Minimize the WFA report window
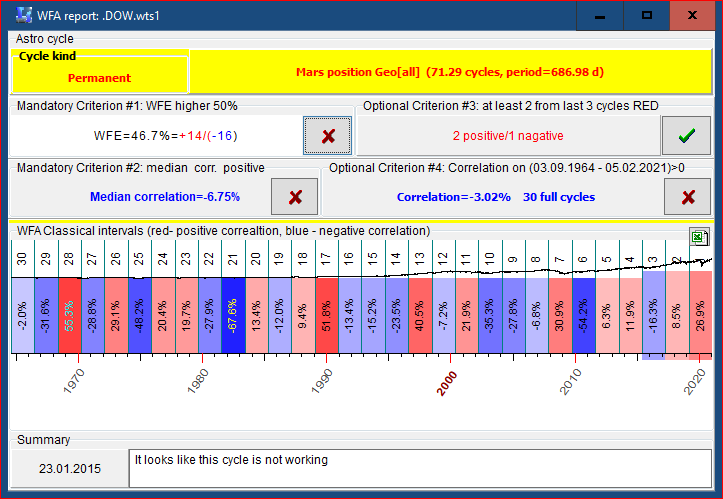 coord(600,16)
